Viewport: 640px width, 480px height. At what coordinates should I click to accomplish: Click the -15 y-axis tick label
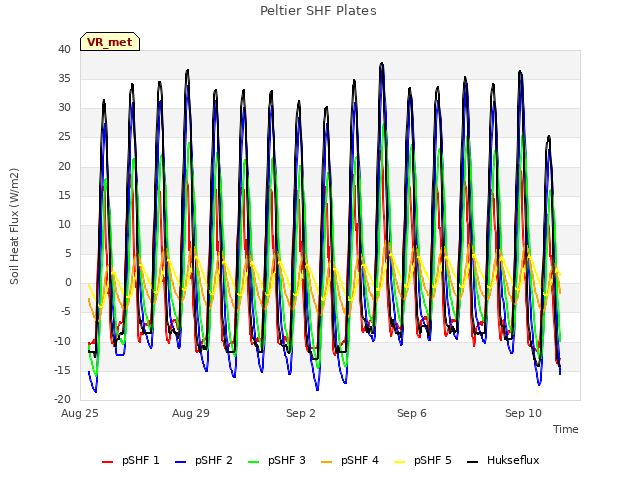[63, 370]
